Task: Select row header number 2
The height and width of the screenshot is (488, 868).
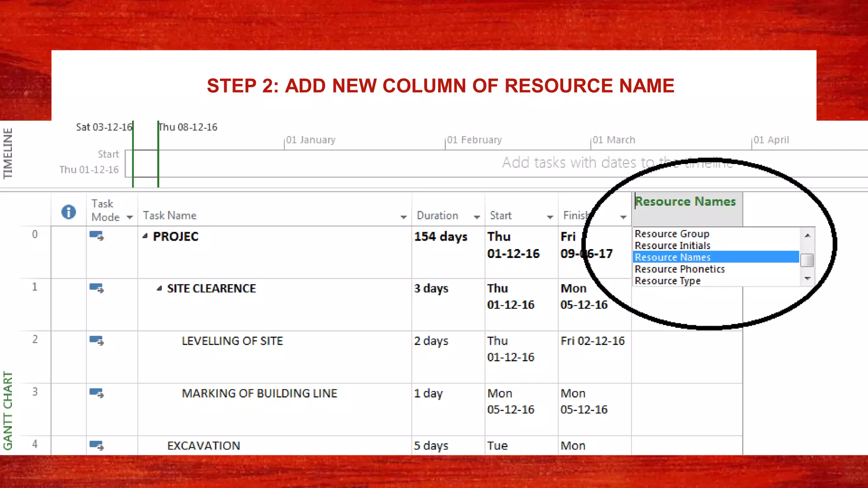Action: (35, 339)
